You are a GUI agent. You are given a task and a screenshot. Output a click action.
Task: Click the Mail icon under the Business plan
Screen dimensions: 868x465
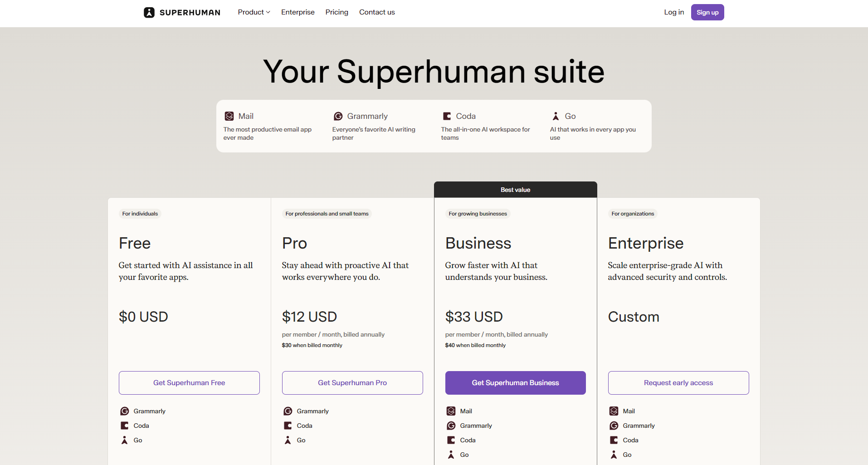click(x=451, y=411)
